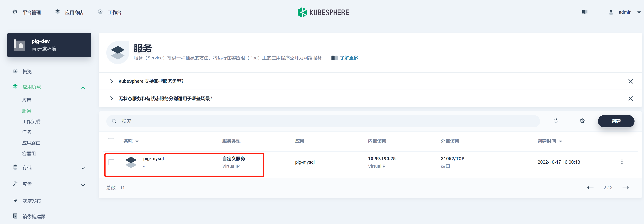The height and width of the screenshot is (224, 644).
Task: Open table column settings gear icon
Action: click(x=582, y=121)
